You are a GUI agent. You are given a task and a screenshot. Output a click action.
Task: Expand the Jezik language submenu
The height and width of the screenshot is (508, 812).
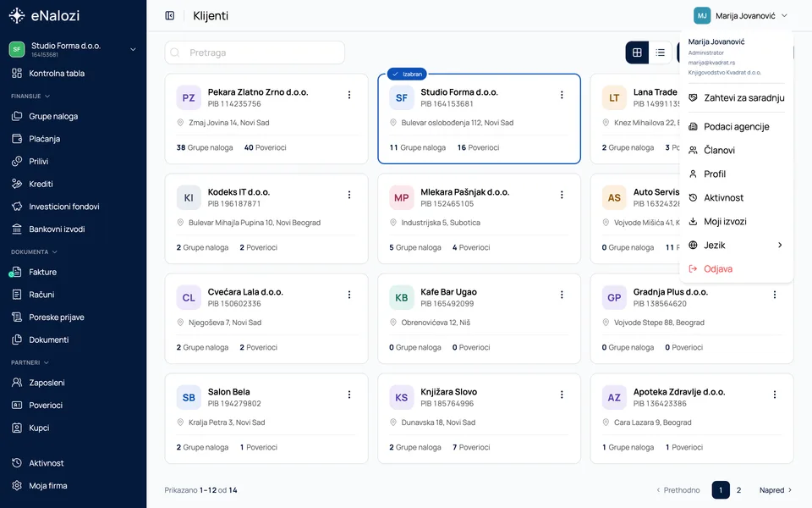pyautogui.click(x=735, y=246)
